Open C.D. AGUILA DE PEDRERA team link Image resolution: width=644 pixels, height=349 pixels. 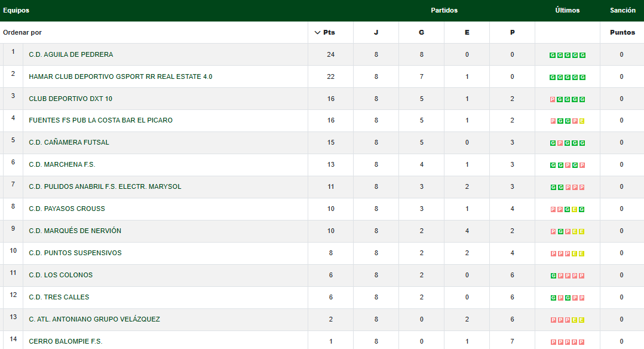point(70,54)
